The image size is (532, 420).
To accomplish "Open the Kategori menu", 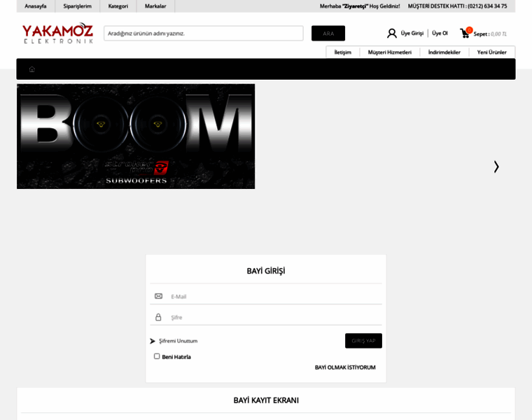I will (x=118, y=6).
